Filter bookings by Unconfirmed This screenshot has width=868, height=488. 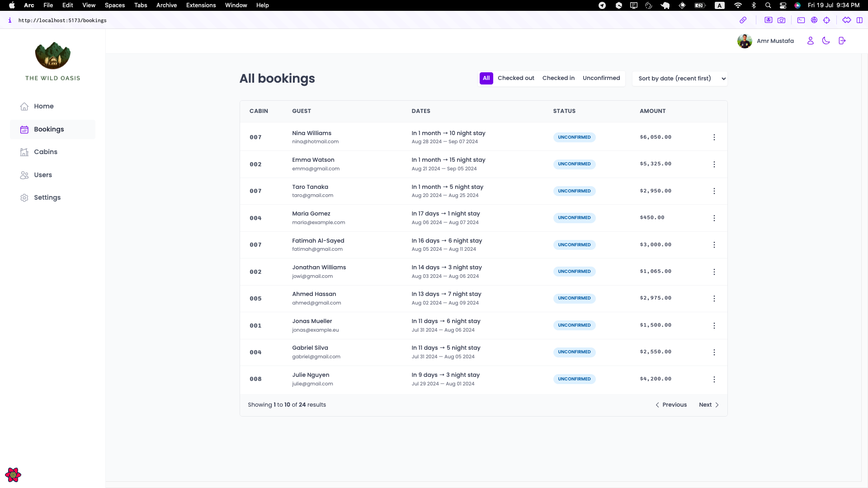[x=601, y=78]
